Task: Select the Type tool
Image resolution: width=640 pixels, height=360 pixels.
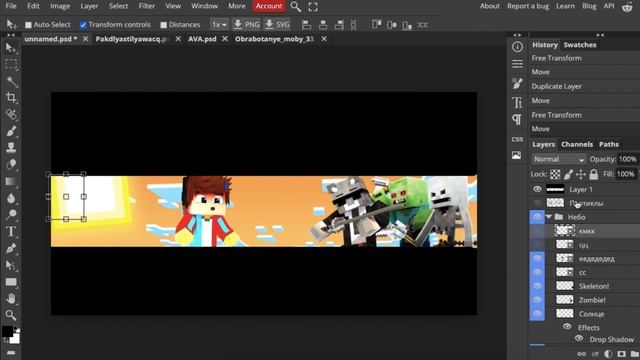Action: pos(11,231)
